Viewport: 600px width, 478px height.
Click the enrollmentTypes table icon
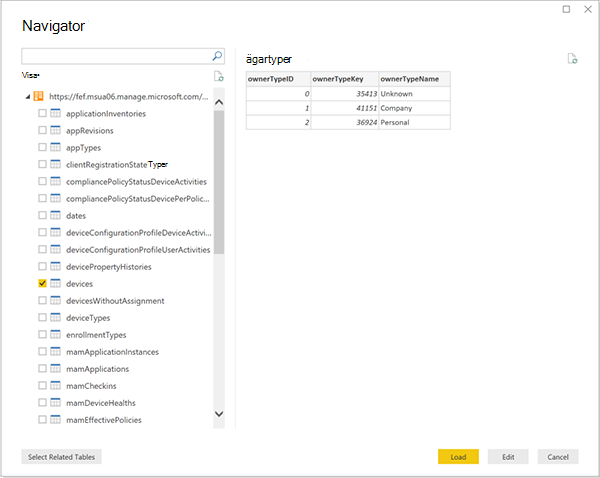pos(55,334)
